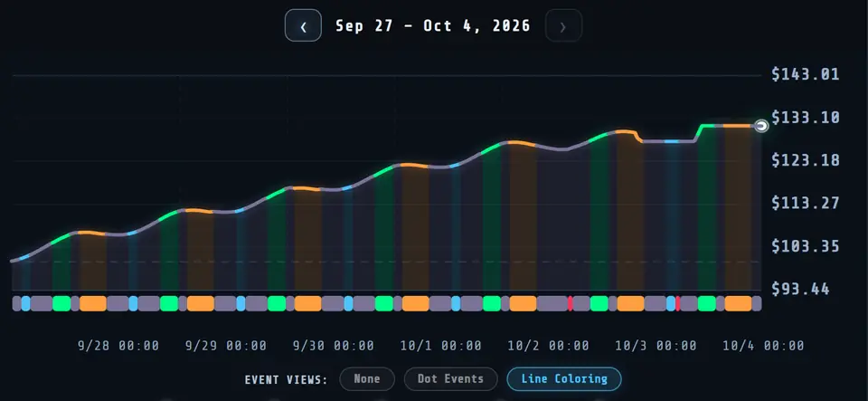Click the $143.01 axis value
Screen dimensions: 868x401
coord(806,74)
